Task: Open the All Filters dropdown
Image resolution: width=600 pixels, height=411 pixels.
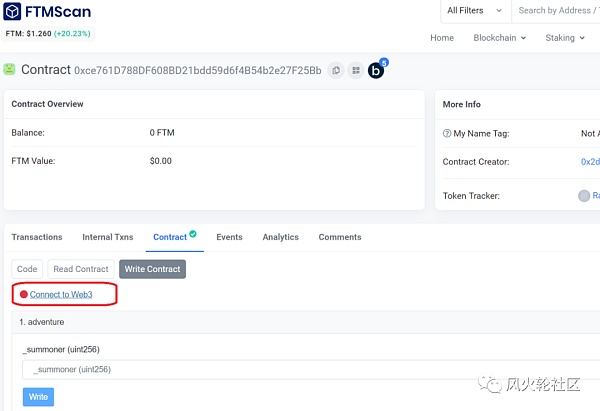Action: click(x=474, y=10)
